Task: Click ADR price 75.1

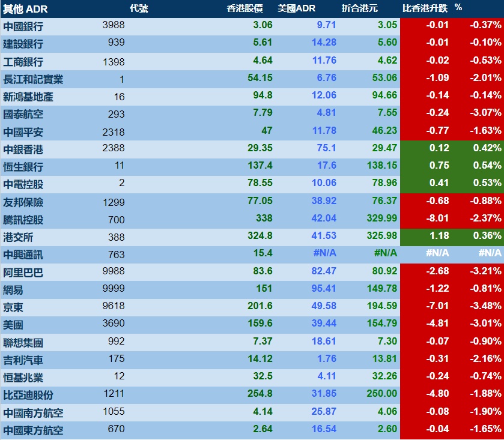Action: (x=327, y=148)
